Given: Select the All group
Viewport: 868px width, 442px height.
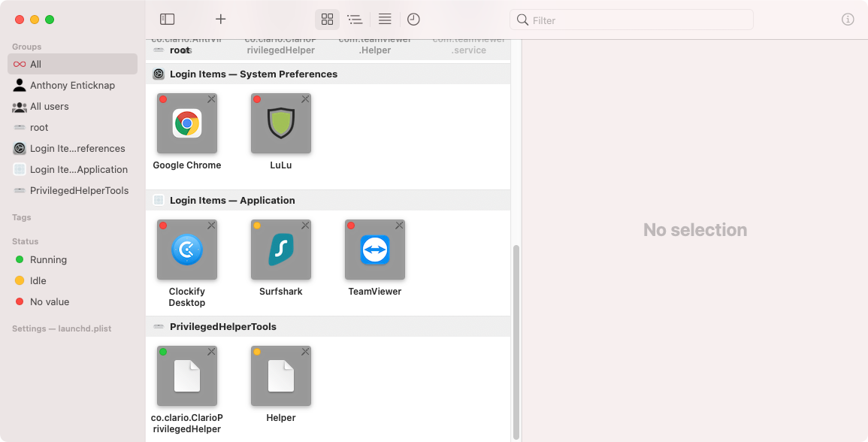Looking at the screenshot, I should tap(72, 64).
